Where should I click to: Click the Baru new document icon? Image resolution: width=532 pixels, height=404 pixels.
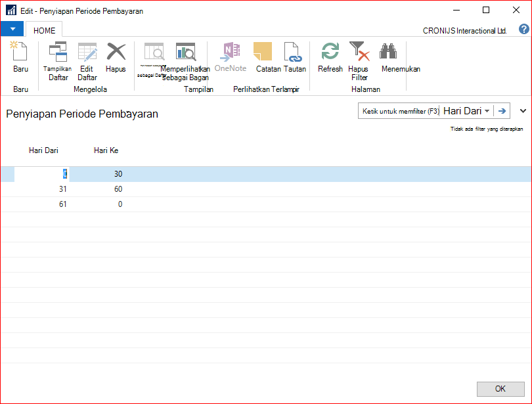point(19,51)
